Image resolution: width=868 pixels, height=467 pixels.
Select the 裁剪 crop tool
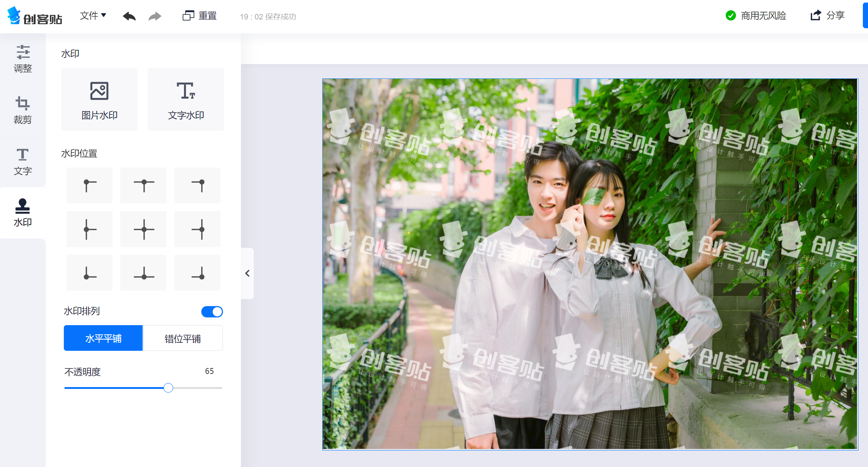[x=23, y=110]
